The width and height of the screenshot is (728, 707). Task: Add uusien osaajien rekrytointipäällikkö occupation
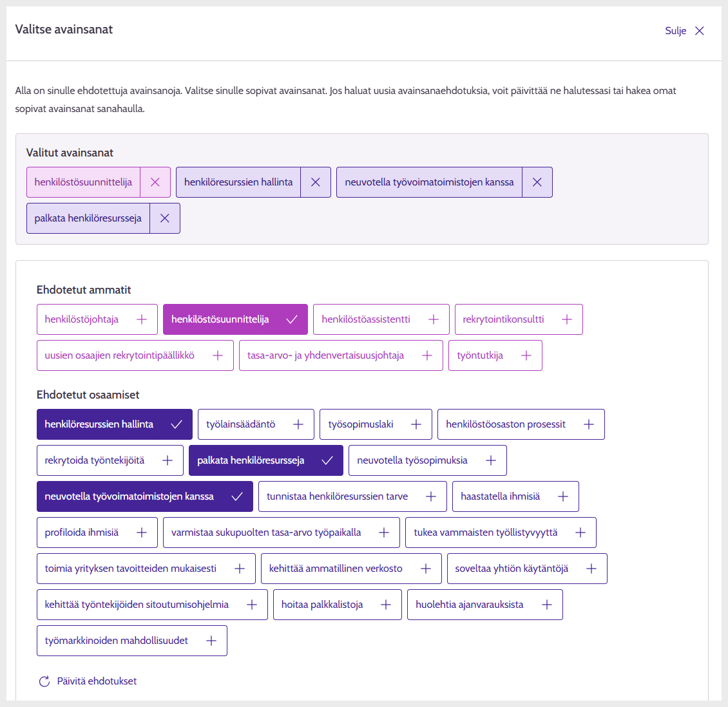(x=135, y=355)
